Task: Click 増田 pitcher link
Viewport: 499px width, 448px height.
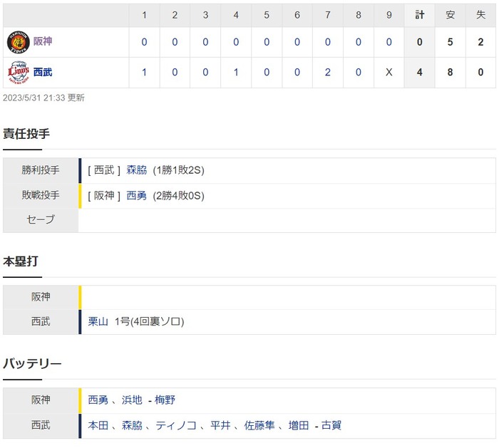Action: click(x=299, y=425)
